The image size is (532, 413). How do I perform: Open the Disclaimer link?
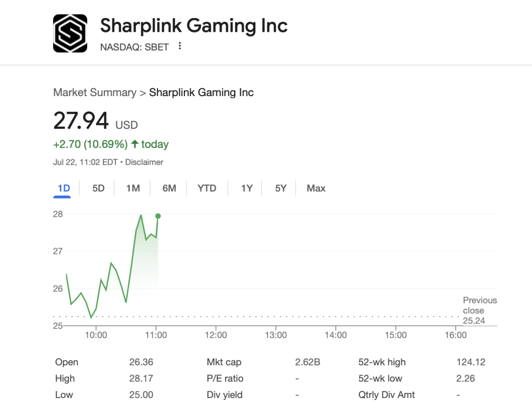click(144, 162)
